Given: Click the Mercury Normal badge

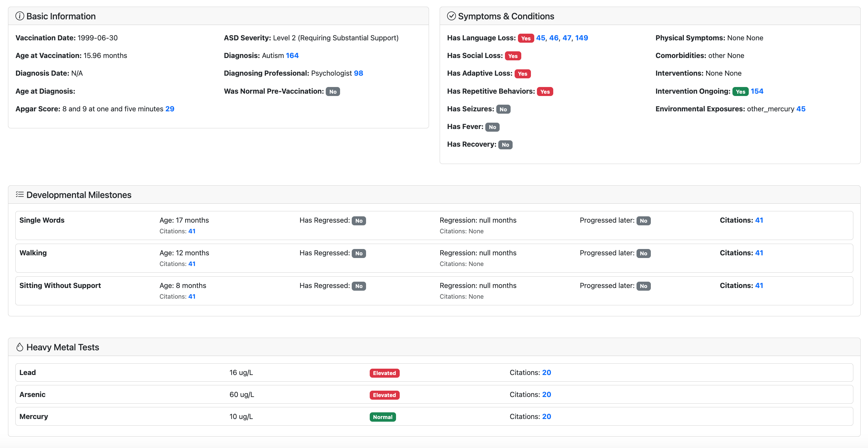Looking at the screenshot, I should [x=382, y=417].
